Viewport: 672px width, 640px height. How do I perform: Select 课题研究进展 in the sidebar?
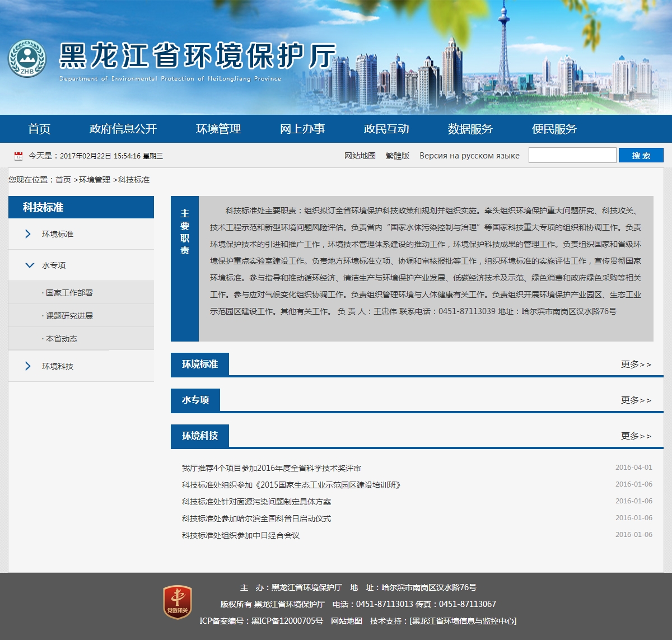coord(69,316)
